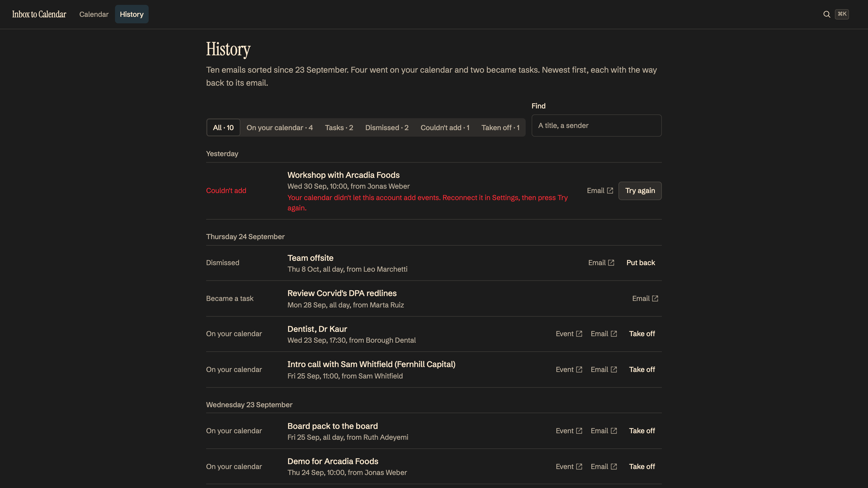Open email for Board pack to the board

coord(604,431)
